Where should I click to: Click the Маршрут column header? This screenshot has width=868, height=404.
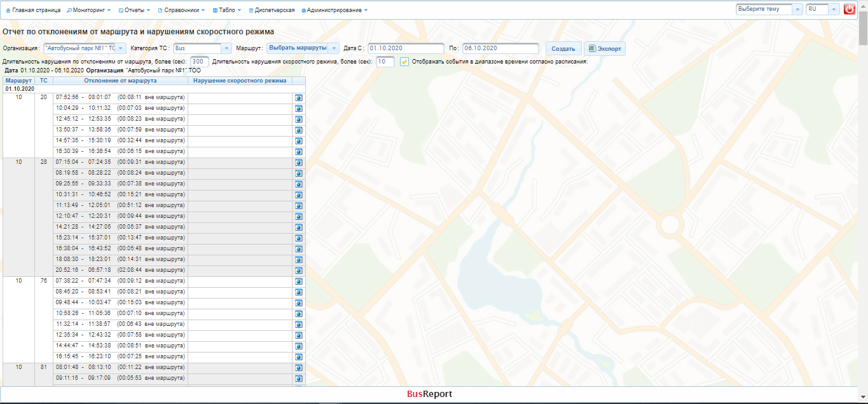click(x=19, y=81)
